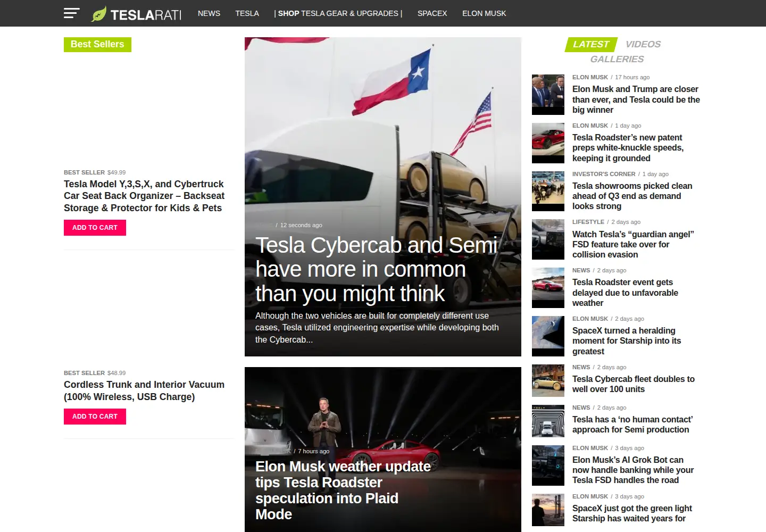Open the Car Seat Back Organizer product link
This screenshot has height=532, width=766.
pyautogui.click(x=144, y=196)
